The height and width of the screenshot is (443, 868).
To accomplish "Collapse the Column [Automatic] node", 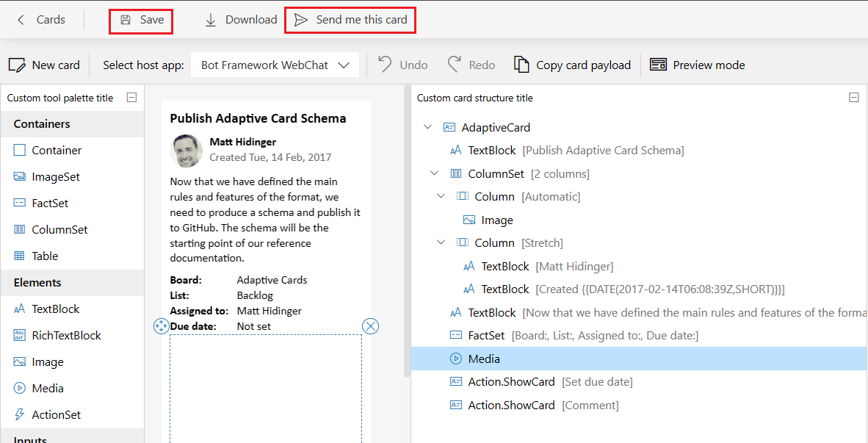I will 441,197.
